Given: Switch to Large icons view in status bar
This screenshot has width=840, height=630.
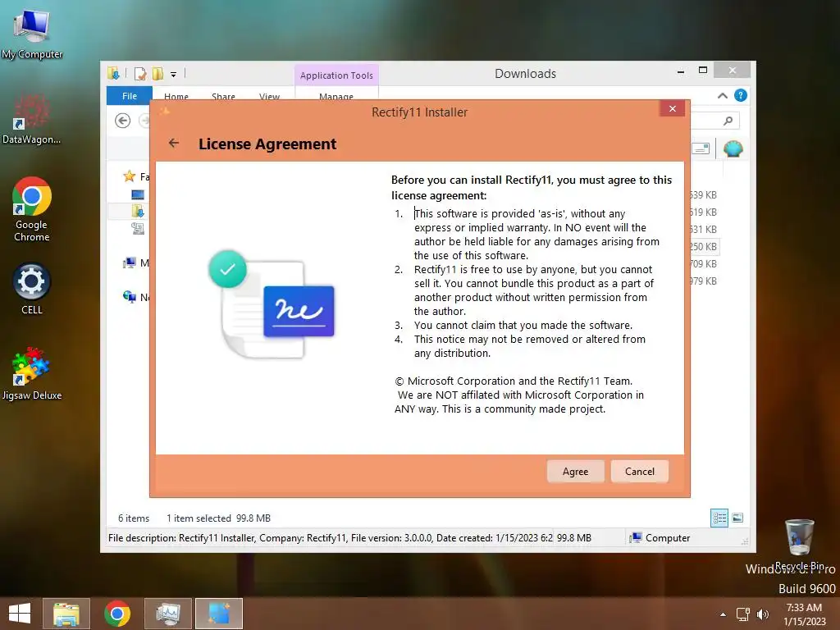Looking at the screenshot, I should click(737, 518).
